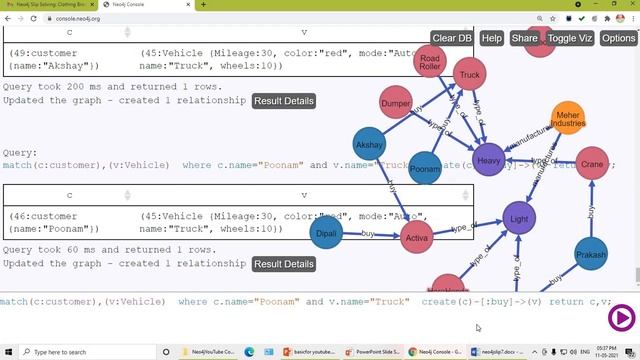Show hidden system tray icons

(534, 351)
